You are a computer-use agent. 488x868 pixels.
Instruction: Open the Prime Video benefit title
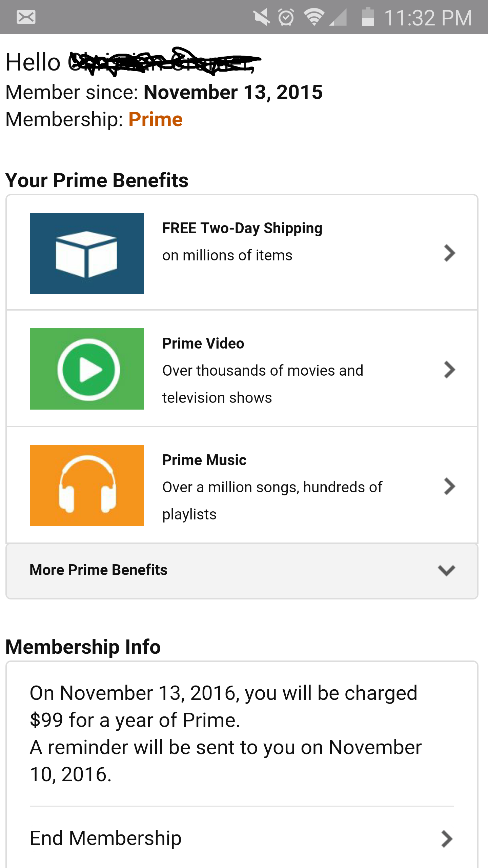click(x=203, y=343)
